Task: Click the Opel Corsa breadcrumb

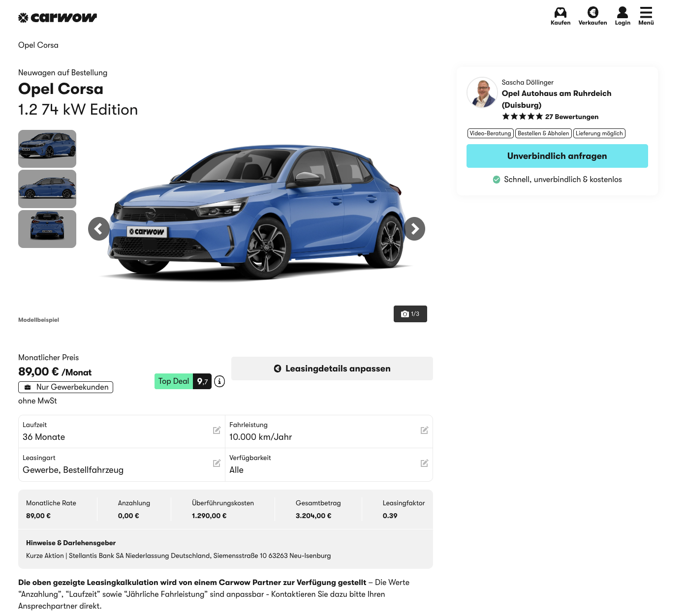Action: (x=38, y=45)
